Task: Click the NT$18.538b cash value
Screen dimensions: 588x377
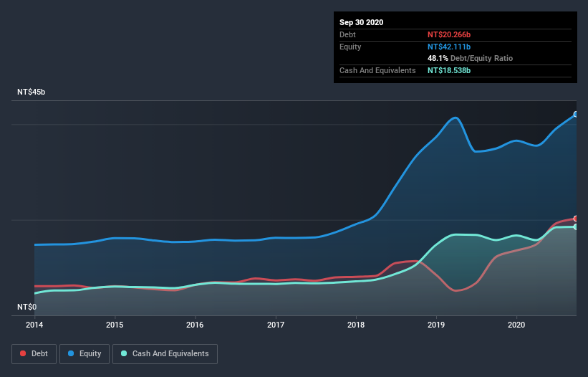Action: (449, 70)
